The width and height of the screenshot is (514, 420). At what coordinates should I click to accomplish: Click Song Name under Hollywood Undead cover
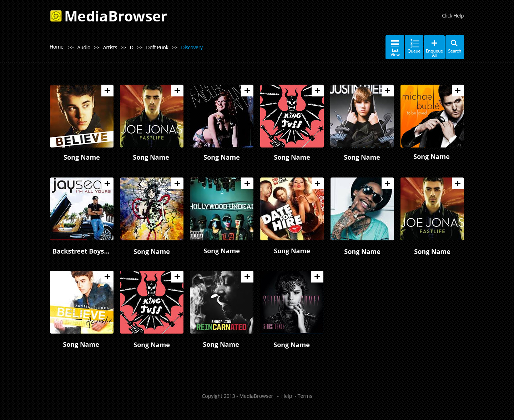point(222,251)
